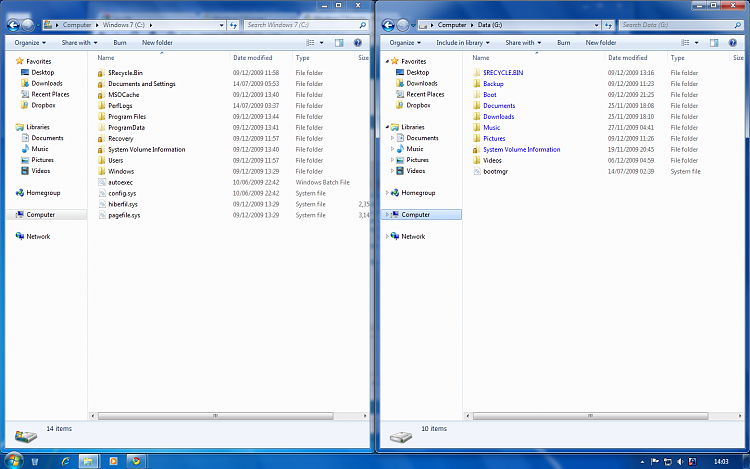
Task: Open the Start menu orb
Action: point(13,461)
